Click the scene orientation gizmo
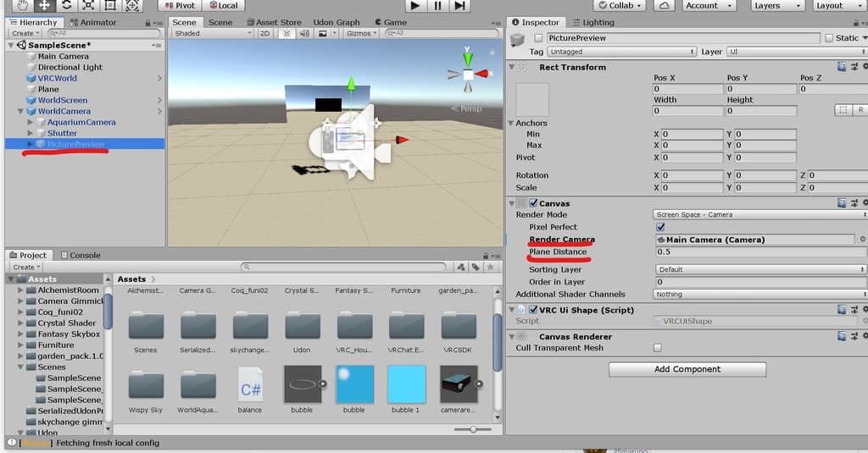The width and height of the screenshot is (868, 453). pos(468,74)
